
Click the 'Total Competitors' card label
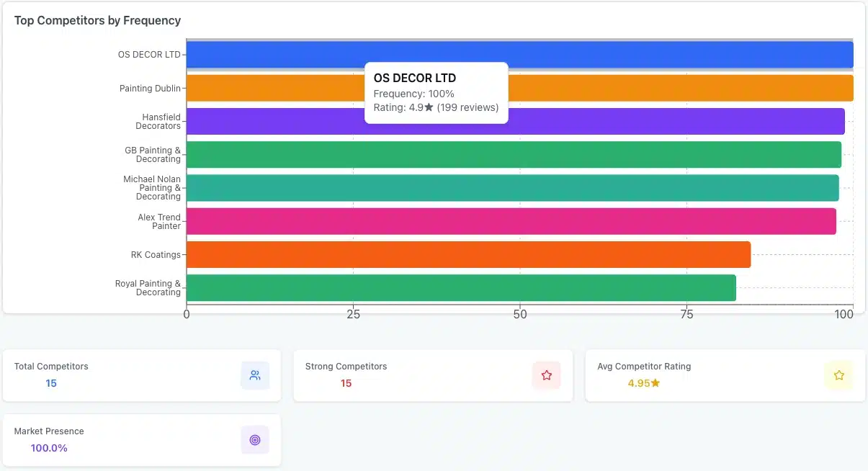[51, 367]
